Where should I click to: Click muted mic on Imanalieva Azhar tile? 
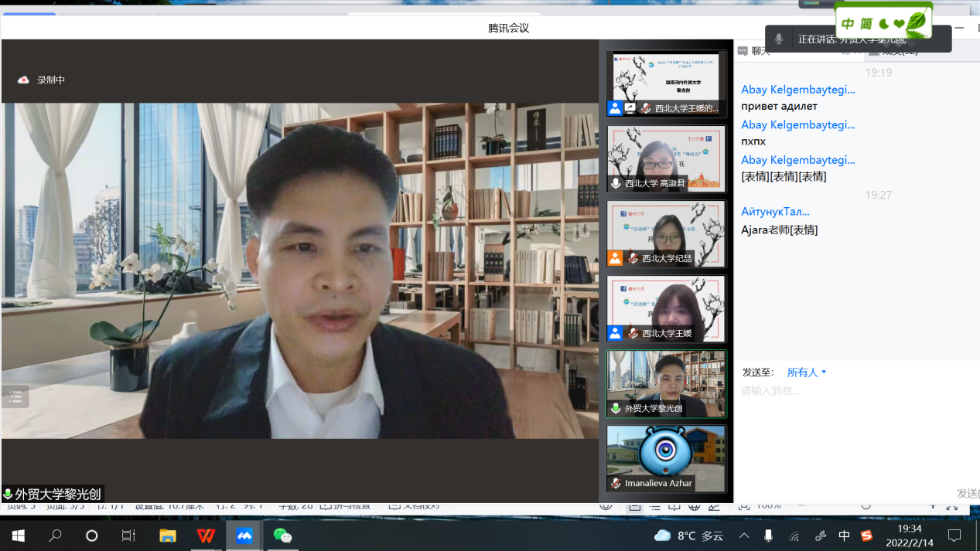(x=616, y=483)
